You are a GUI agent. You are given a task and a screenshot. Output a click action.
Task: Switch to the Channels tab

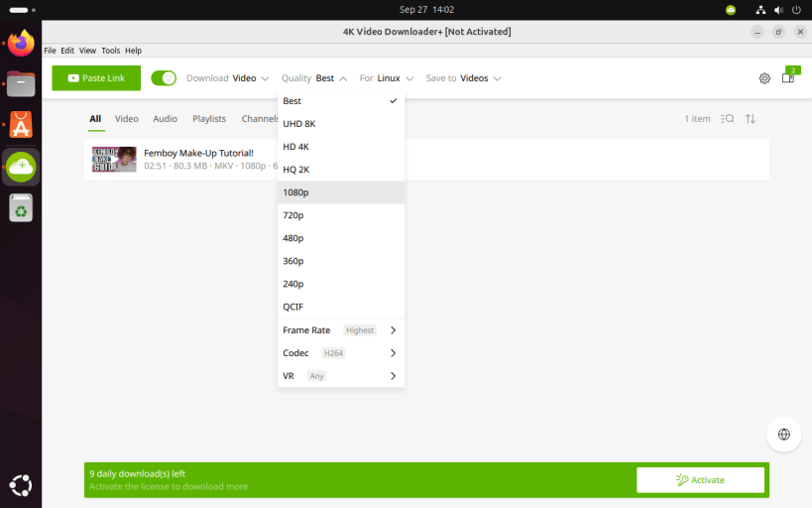260,119
